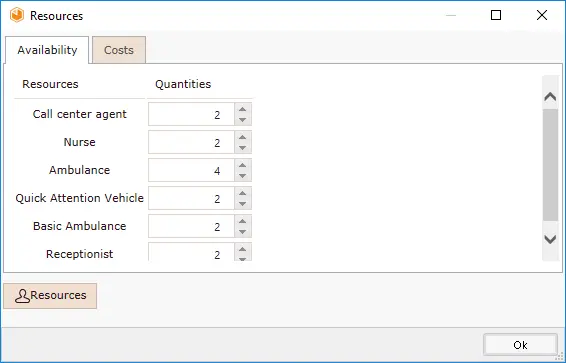Maximize the Resources window
Screen dimensions: 566x363
click(x=496, y=15)
